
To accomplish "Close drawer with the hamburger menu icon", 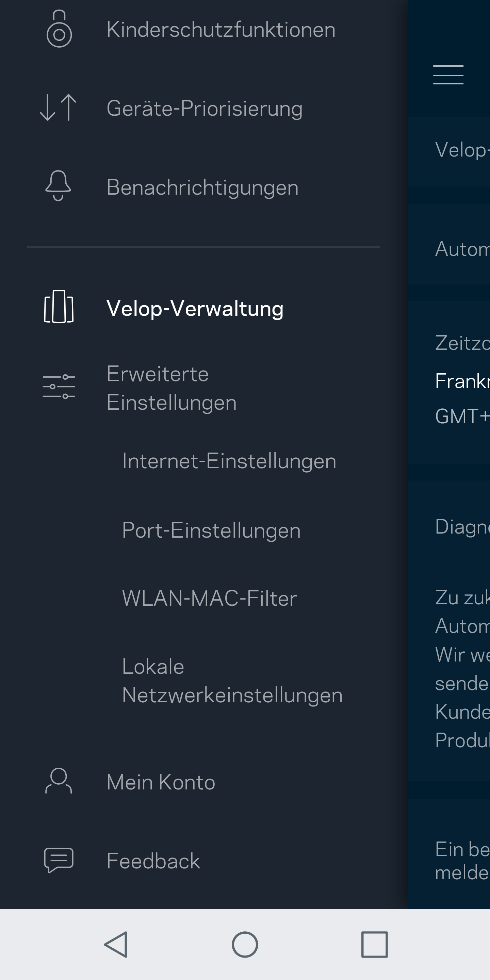I will (x=448, y=75).
